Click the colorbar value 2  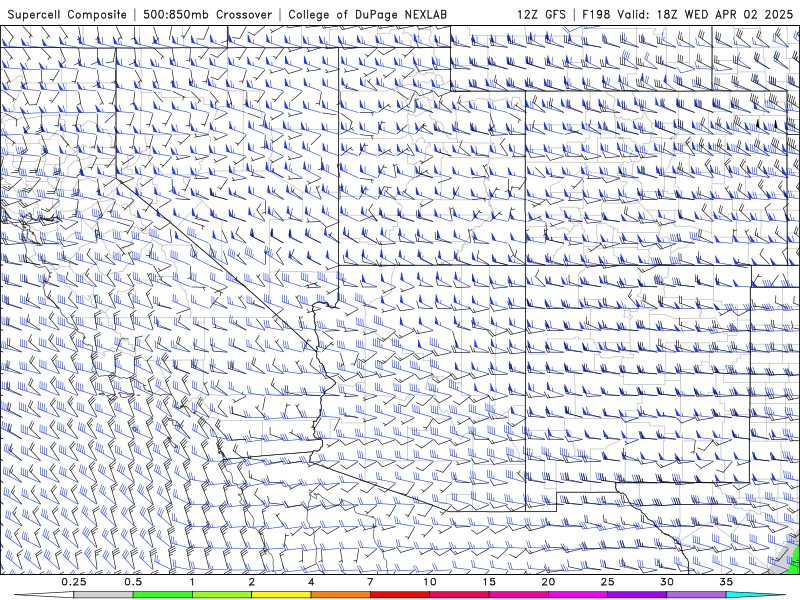tap(252, 582)
